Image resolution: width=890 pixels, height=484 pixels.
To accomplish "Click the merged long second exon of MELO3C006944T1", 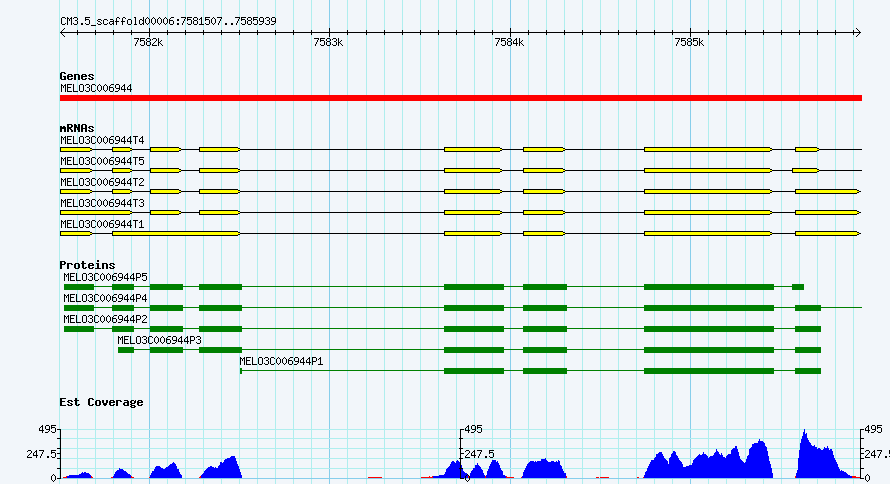I will (x=176, y=233).
